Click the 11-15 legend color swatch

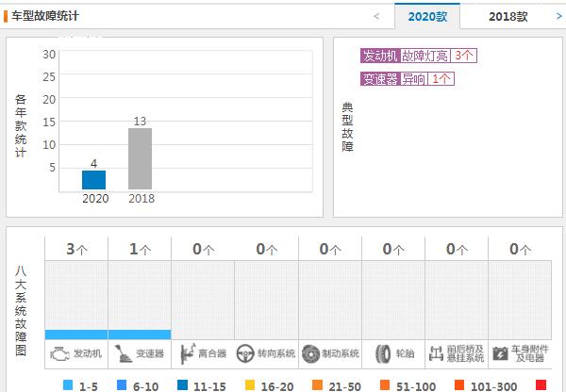click(x=183, y=385)
